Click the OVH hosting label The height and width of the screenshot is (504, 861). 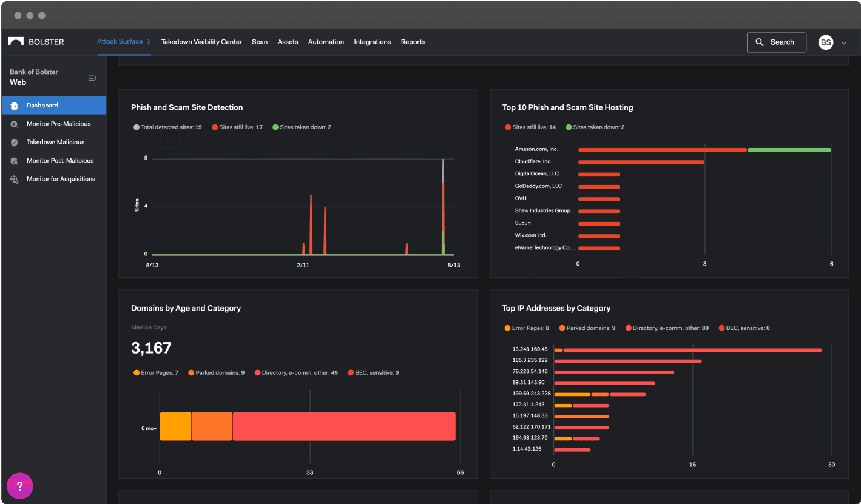521,198
